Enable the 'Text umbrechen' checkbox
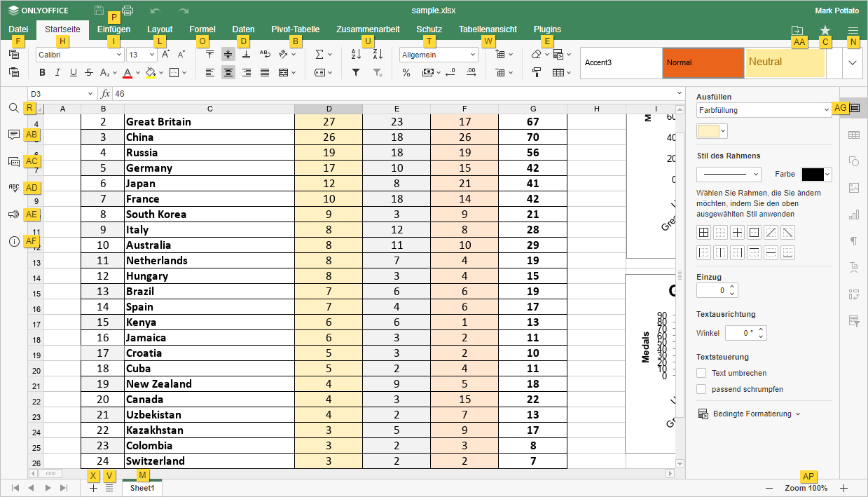This screenshot has width=868, height=497. tap(701, 373)
